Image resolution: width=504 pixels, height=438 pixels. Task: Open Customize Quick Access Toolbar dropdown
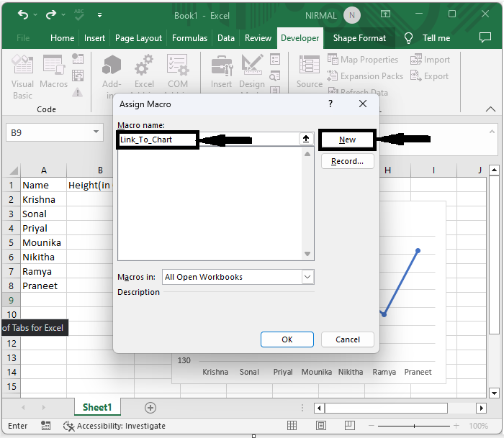[99, 15]
